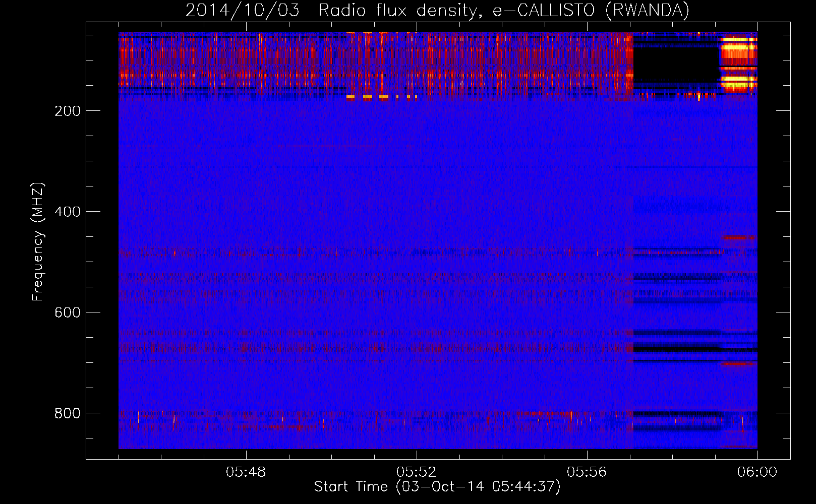Click the 800 frequency tick label
This screenshot has height=504, width=816.
(68, 413)
